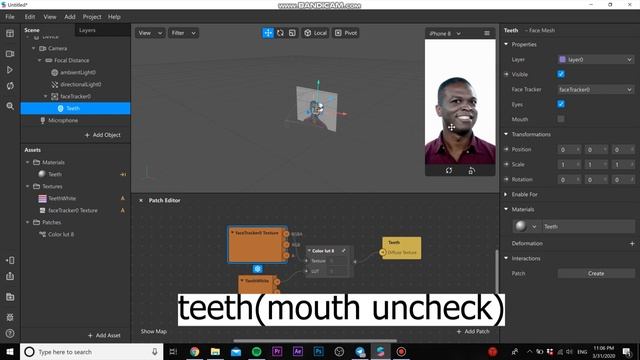Click blue device icon below faceTracker0 Texture patch
Viewport: 640px width, 360px height.
(x=258, y=269)
